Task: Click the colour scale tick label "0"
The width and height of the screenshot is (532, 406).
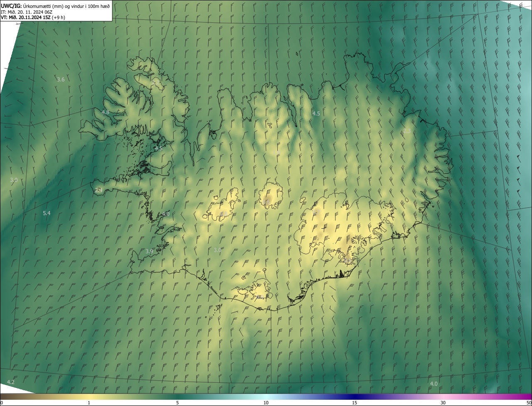Action: [x=1, y=403]
